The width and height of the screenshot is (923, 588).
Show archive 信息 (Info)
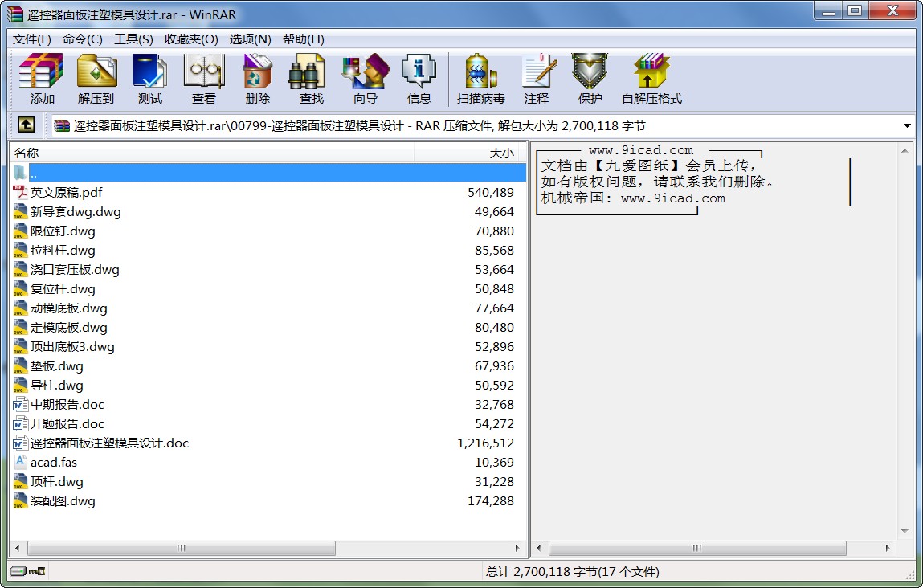click(419, 78)
